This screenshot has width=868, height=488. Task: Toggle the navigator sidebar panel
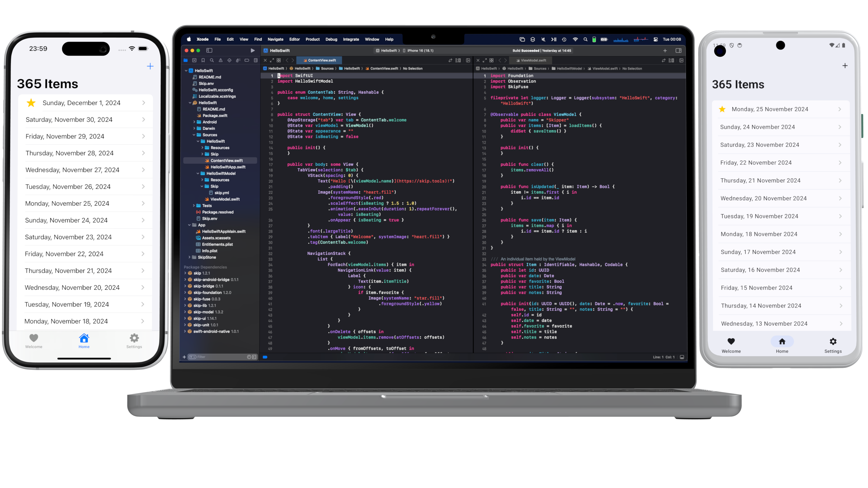[x=209, y=51]
